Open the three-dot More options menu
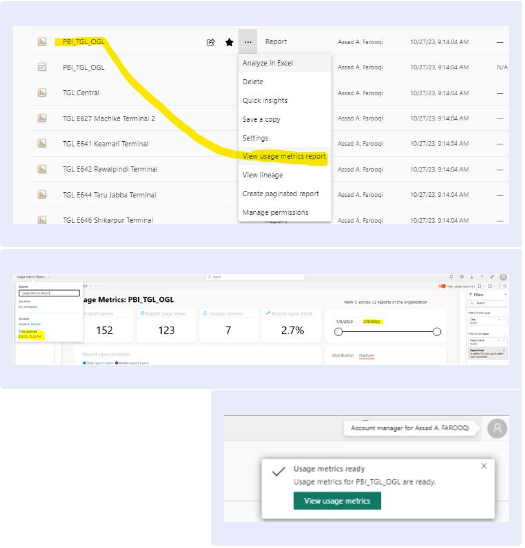 [249, 42]
